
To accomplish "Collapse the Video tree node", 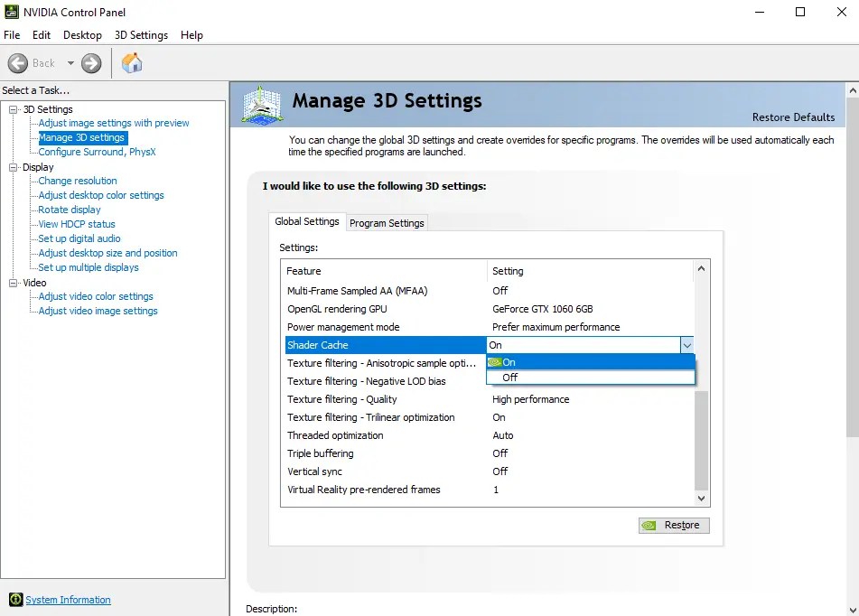I will click(x=14, y=283).
